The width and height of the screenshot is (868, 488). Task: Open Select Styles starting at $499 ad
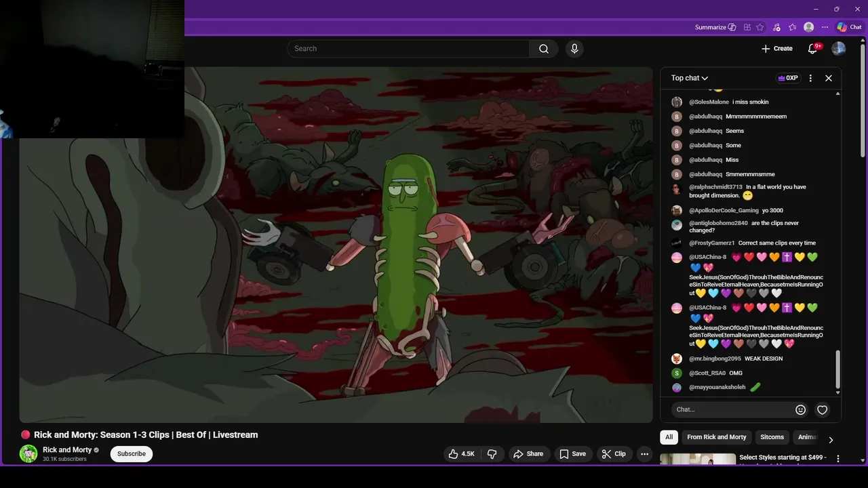tap(783, 457)
